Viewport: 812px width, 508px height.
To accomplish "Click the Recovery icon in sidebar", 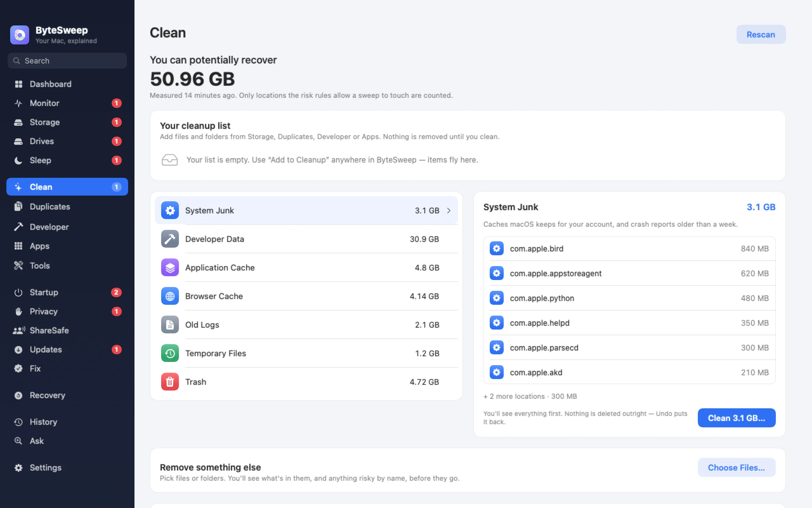I will pos(18,396).
